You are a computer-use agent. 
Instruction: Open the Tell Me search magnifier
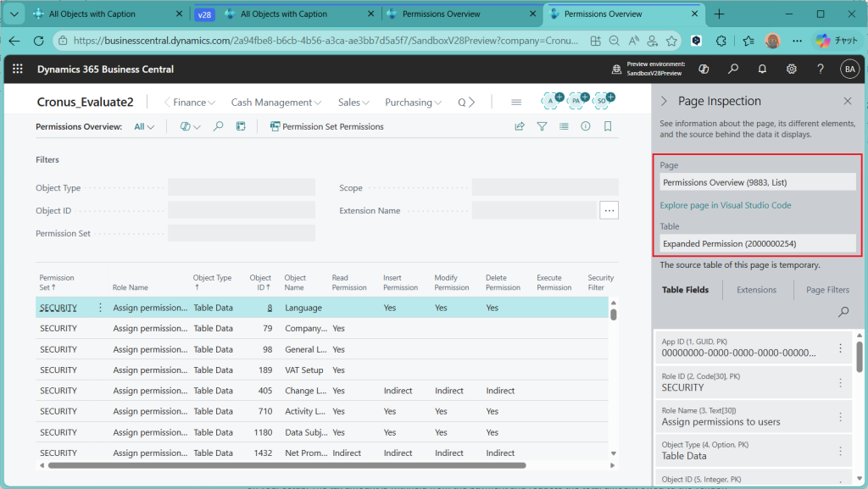[733, 69]
